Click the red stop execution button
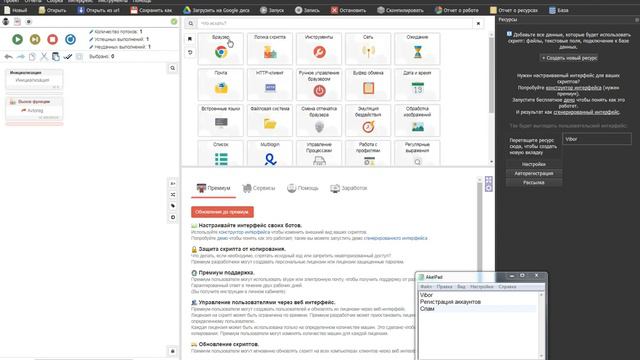The height and width of the screenshot is (360, 640). point(52,39)
